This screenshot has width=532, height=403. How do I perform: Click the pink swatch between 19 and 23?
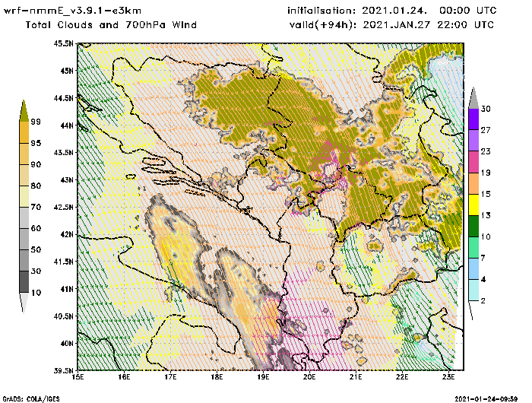click(x=473, y=162)
